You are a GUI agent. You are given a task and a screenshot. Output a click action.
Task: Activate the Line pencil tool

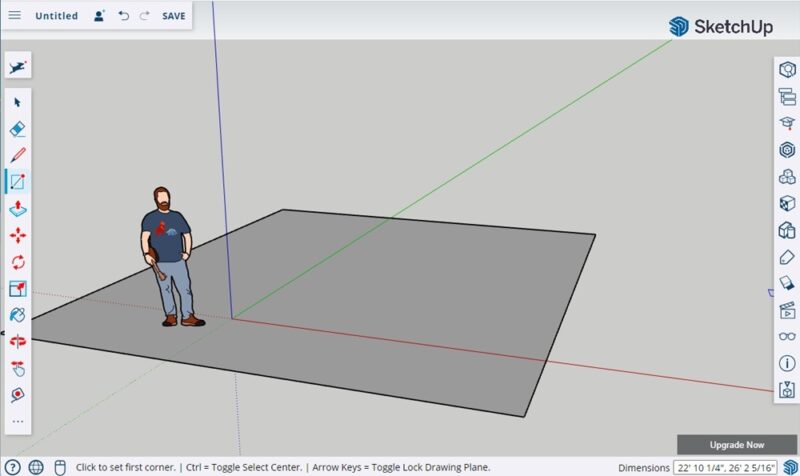pyautogui.click(x=18, y=155)
